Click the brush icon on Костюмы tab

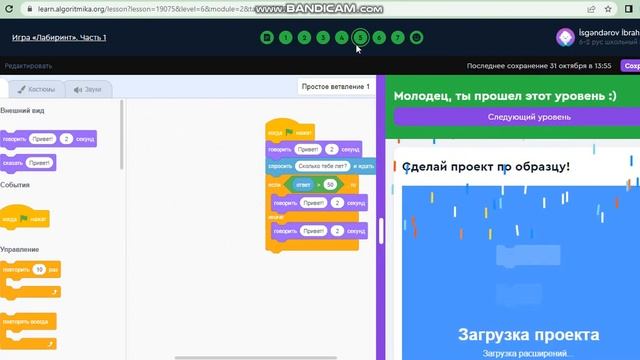click(x=22, y=89)
